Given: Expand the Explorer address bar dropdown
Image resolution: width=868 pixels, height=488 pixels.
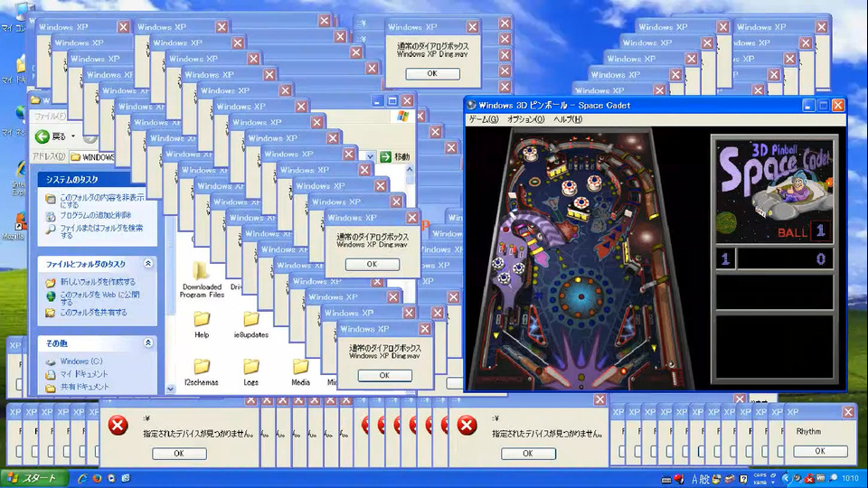Looking at the screenshot, I should coord(370,157).
